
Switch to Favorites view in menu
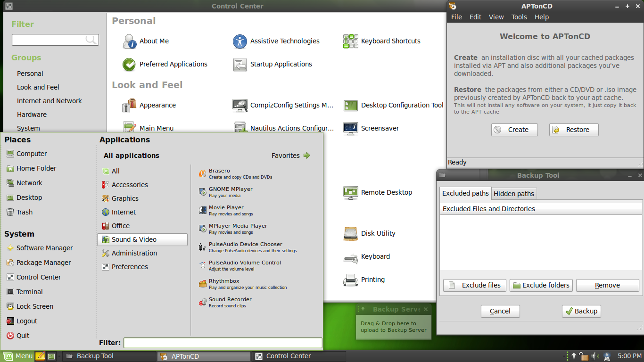[291, 156]
